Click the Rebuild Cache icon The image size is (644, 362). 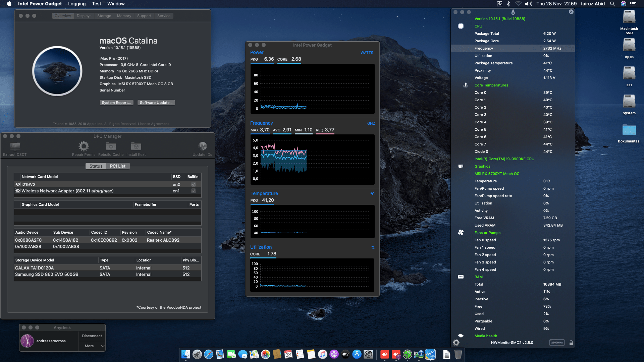[x=111, y=146]
